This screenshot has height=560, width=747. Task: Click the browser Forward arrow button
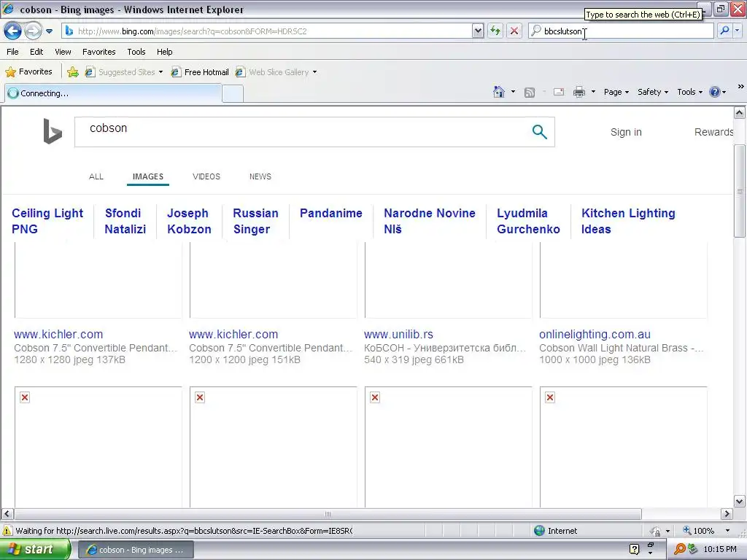pos(33,31)
